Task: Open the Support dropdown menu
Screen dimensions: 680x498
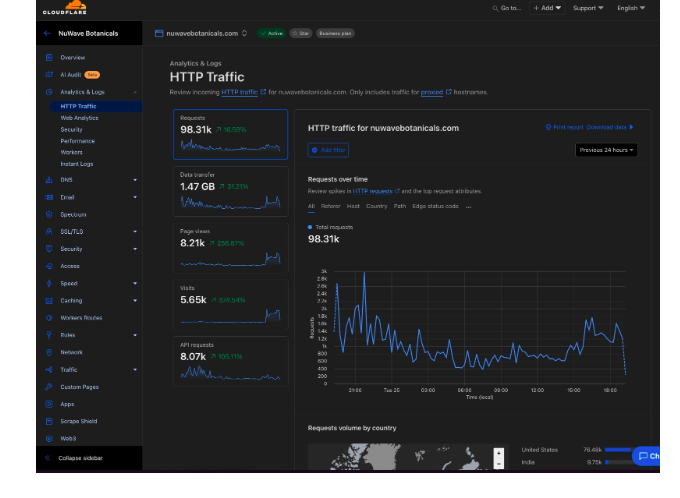Action: tap(588, 8)
